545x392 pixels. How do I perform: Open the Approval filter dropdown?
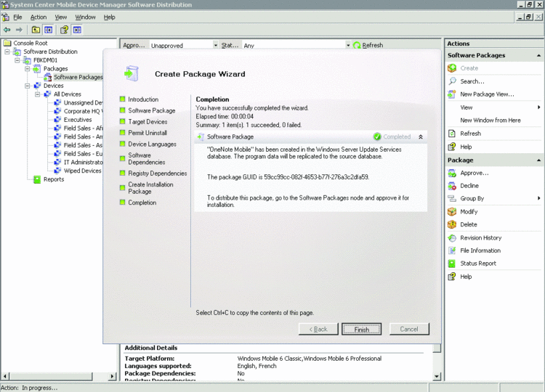[215, 45]
